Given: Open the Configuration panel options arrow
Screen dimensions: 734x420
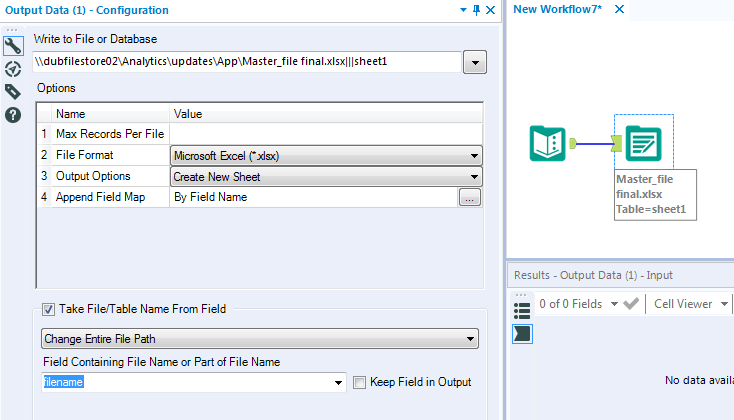Looking at the screenshot, I should [463, 10].
